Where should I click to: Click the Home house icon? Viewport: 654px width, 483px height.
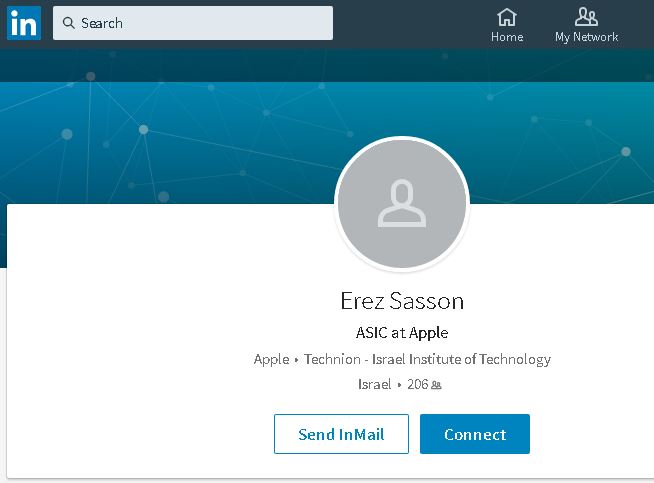pyautogui.click(x=507, y=17)
